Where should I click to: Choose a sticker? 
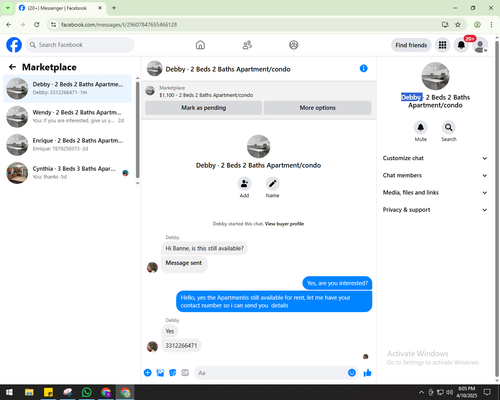point(173,373)
